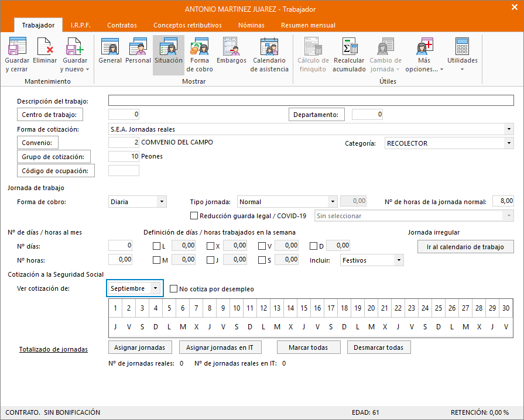Select day 1 in the calendar

[x=115, y=308]
